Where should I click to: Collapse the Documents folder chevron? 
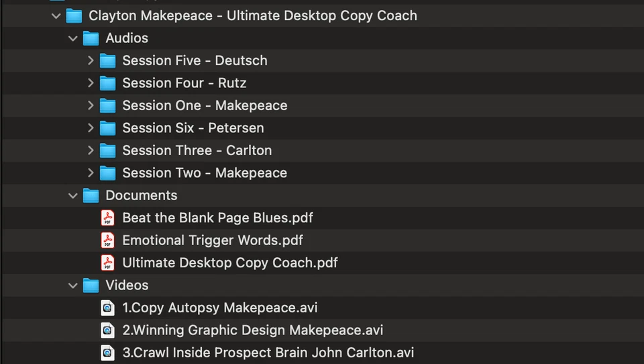tap(73, 196)
